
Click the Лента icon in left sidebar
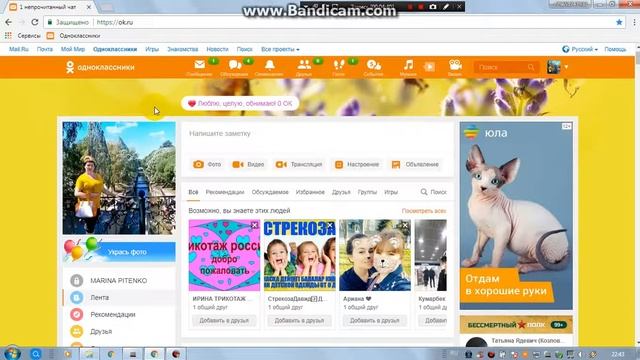click(76, 298)
